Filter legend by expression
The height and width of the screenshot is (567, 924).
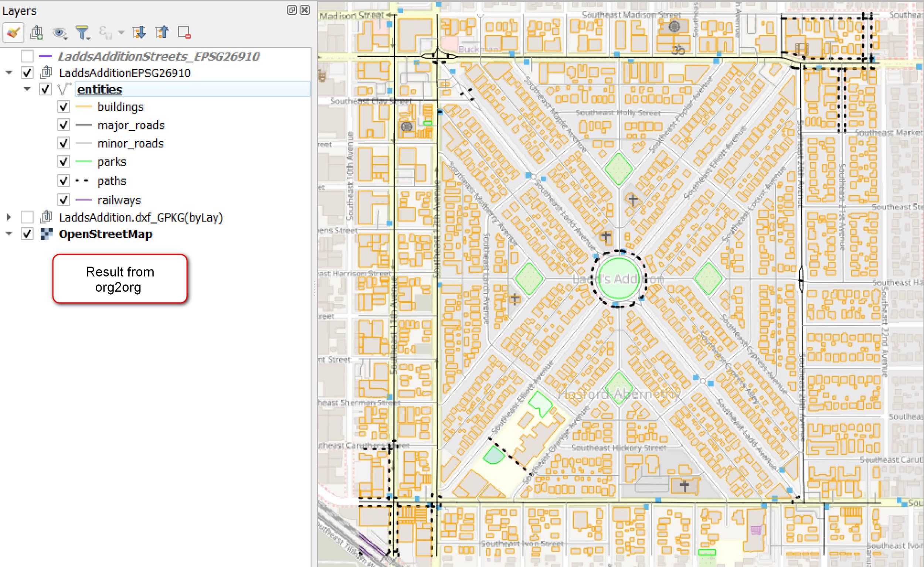pos(106,32)
